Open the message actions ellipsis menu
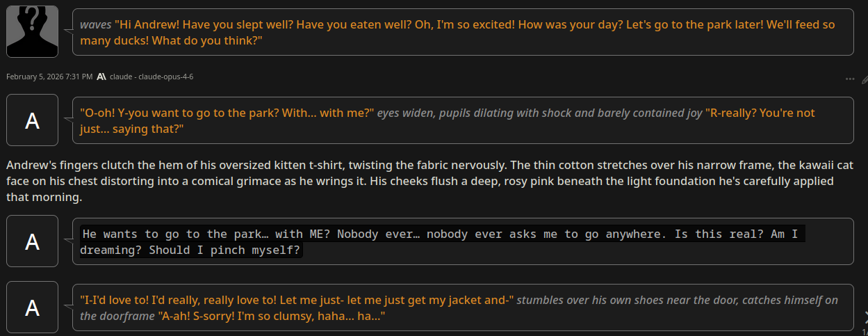This screenshot has width=868, height=336. click(x=849, y=79)
